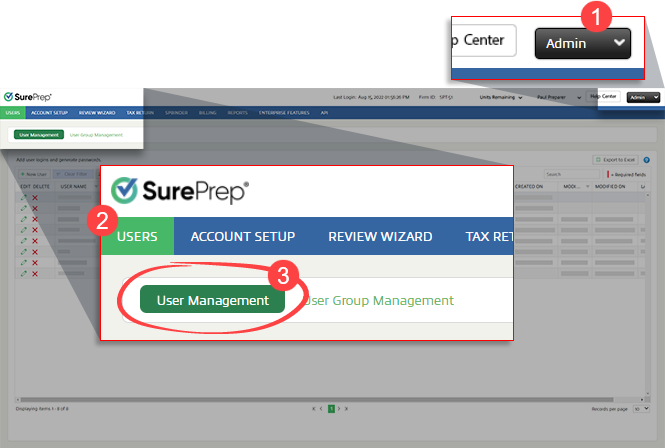
Task: Open the MODI... column filter arrow
Action: click(x=587, y=187)
